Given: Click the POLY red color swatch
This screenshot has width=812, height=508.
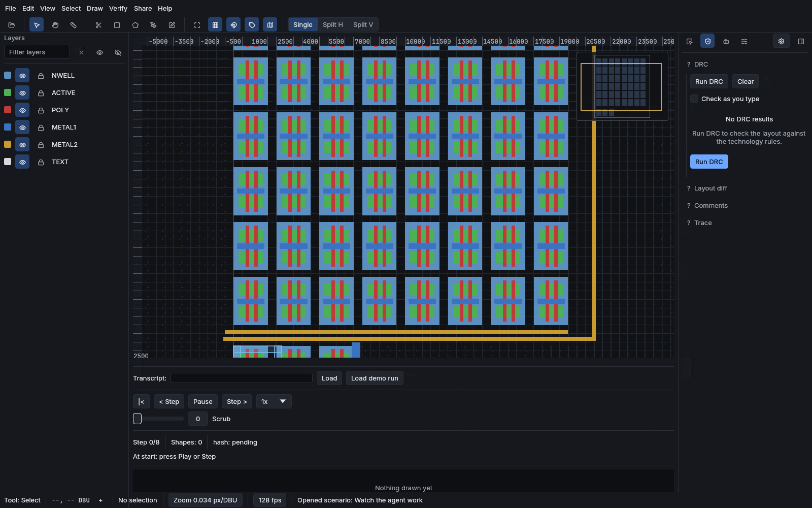Looking at the screenshot, I should (8, 110).
